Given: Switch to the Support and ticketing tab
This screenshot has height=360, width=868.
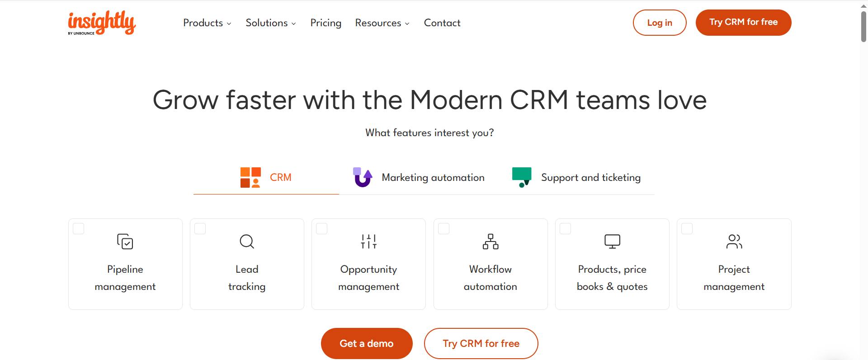Looking at the screenshot, I should tap(576, 177).
